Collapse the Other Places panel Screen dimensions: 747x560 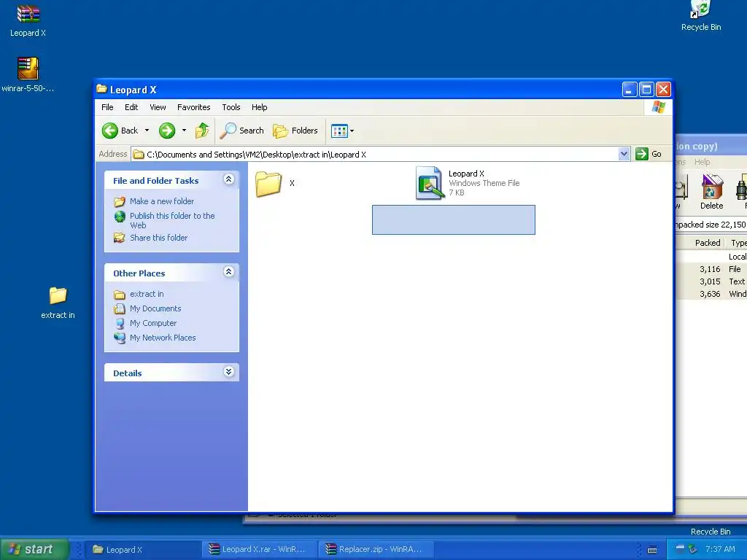228,272
